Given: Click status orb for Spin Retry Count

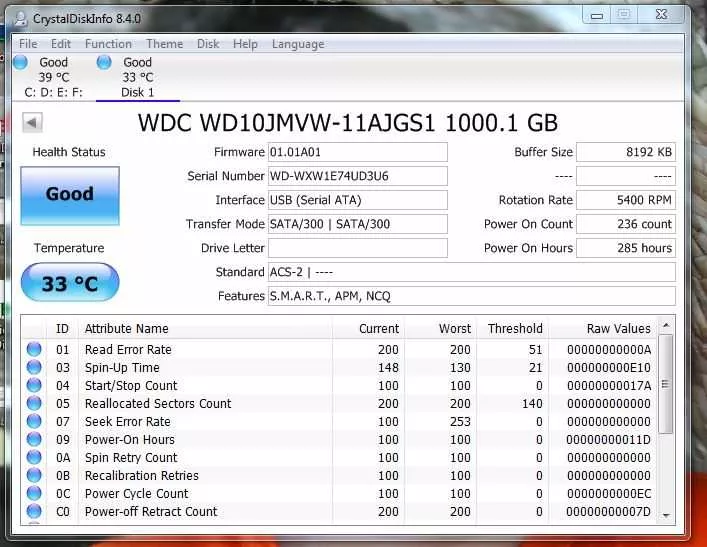Looking at the screenshot, I should tap(34, 457).
